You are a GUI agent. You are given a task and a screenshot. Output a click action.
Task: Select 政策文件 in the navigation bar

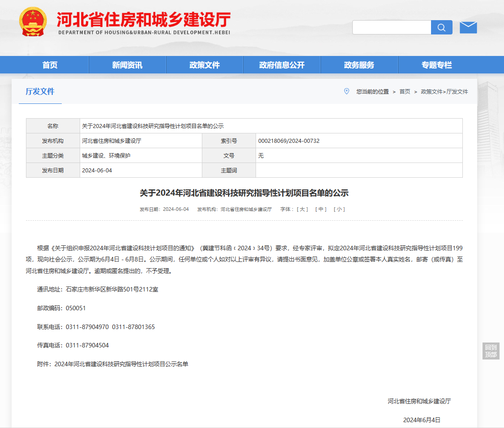pyautogui.click(x=205, y=65)
